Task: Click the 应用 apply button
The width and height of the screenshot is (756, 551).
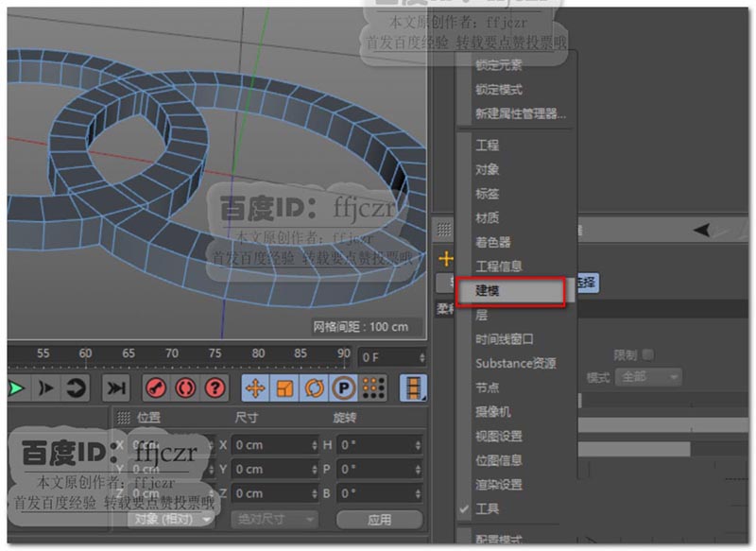Action: click(x=380, y=520)
